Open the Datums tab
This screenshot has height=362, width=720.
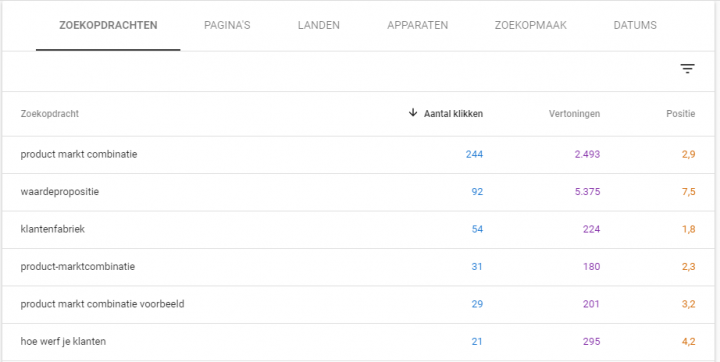(635, 25)
